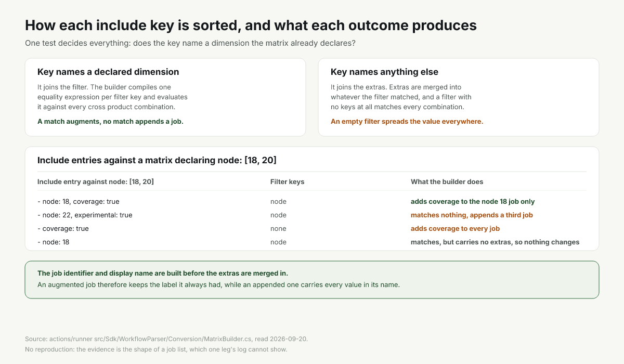Click 'matches, but carries no extras, so nothing changes'

(495, 242)
